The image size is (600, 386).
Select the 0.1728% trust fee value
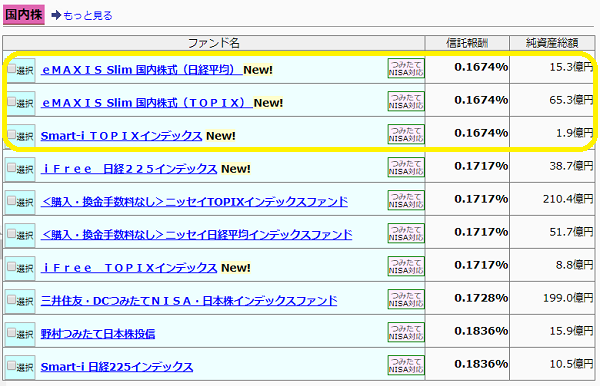tap(481, 298)
